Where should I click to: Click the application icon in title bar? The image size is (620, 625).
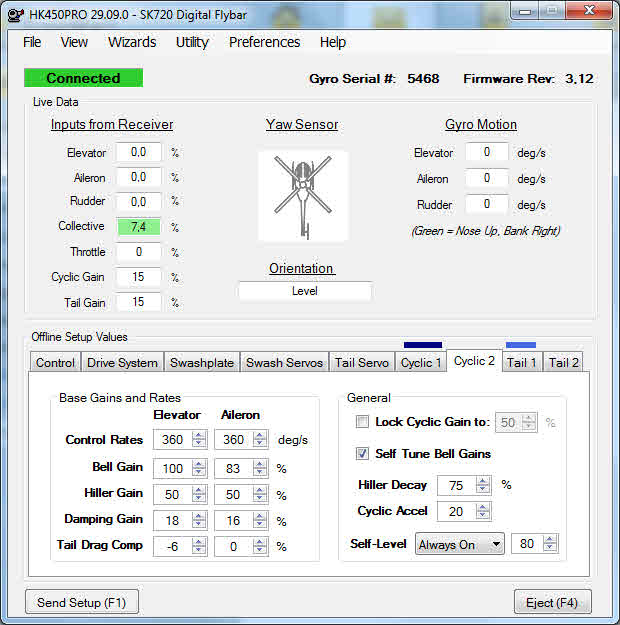pos(16,15)
